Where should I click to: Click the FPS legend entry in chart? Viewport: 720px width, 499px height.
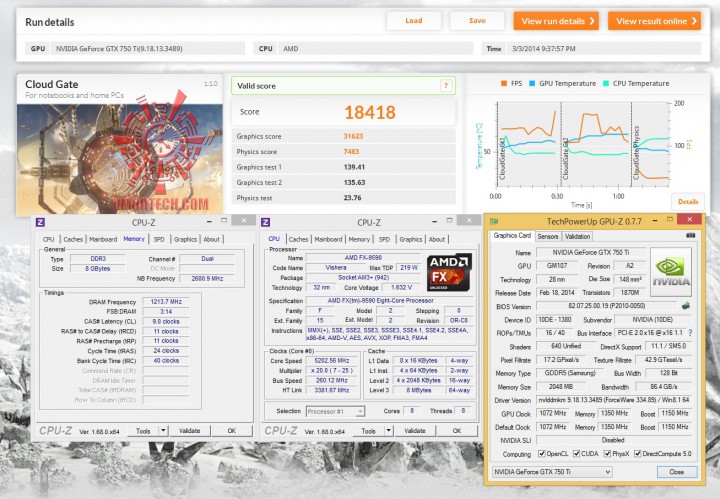click(512, 84)
